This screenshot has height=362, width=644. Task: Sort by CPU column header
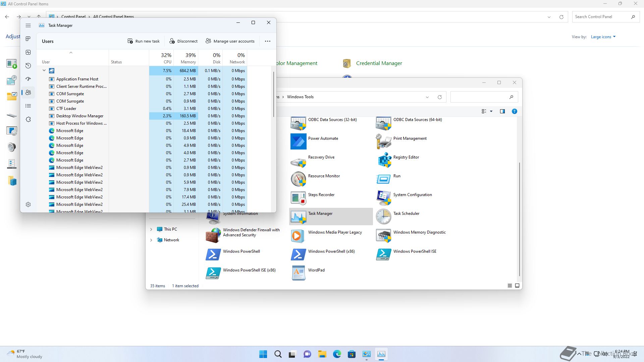161,58
